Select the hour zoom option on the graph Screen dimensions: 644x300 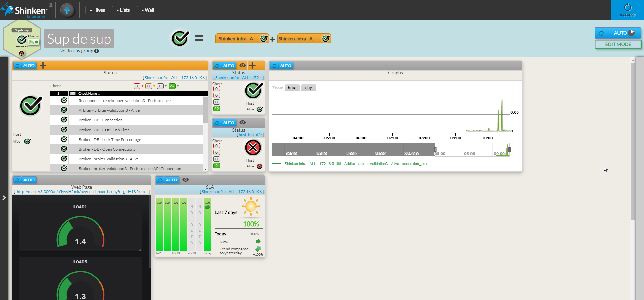[292, 88]
